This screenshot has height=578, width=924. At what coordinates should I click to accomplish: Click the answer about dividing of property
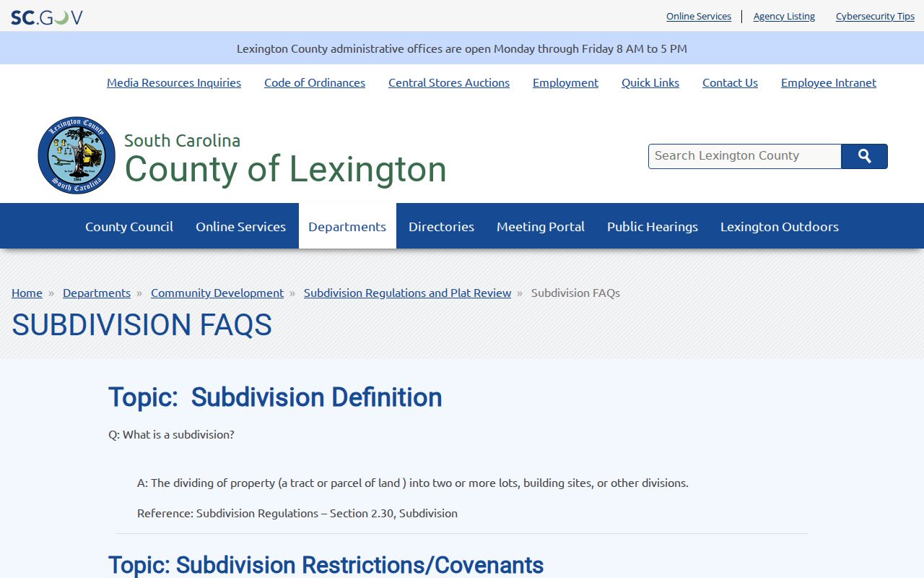pos(413,483)
